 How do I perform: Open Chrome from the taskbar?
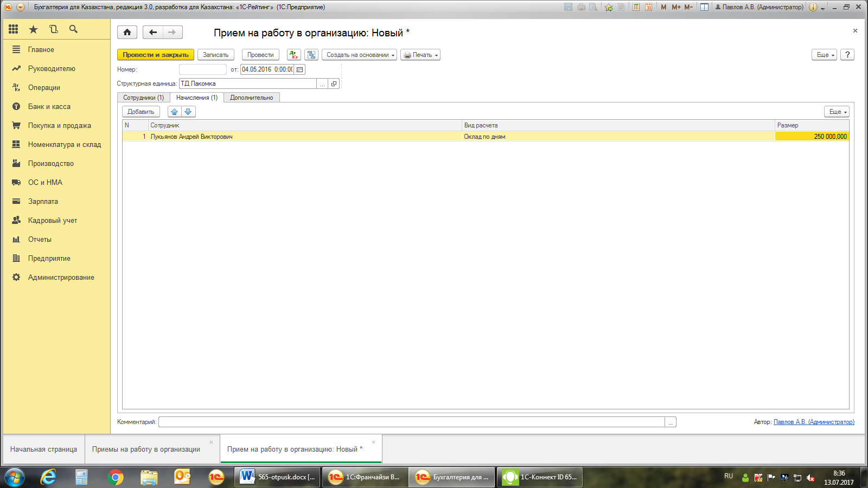pos(116,477)
